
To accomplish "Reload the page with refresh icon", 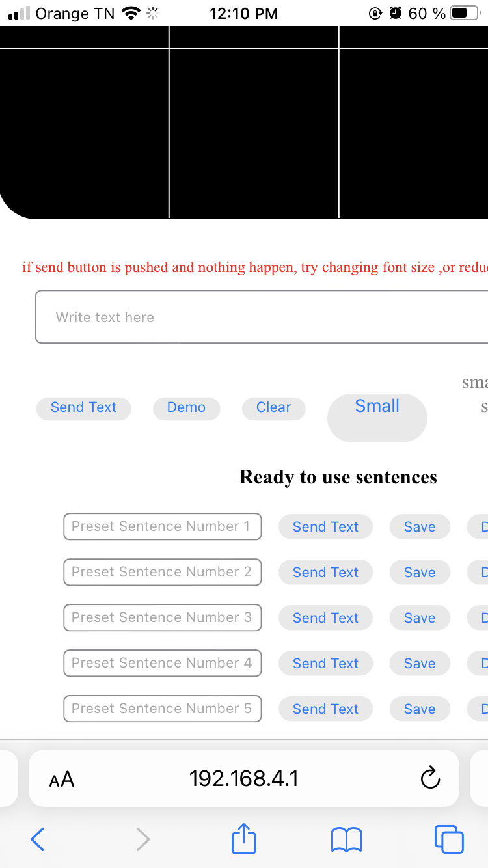I will click(430, 778).
